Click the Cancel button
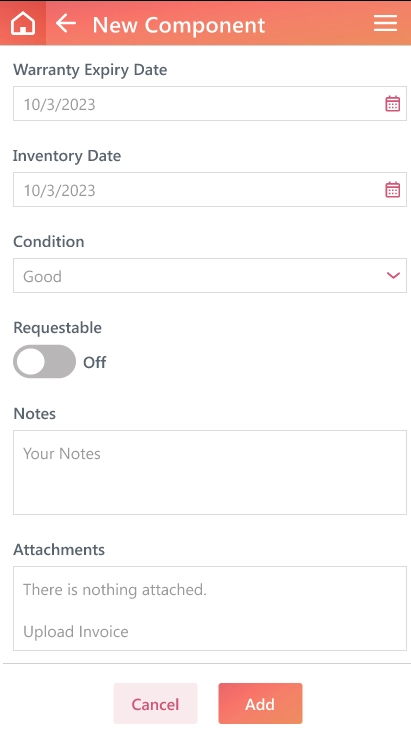This screenshot has width=411, height=735. pos(155,704)
